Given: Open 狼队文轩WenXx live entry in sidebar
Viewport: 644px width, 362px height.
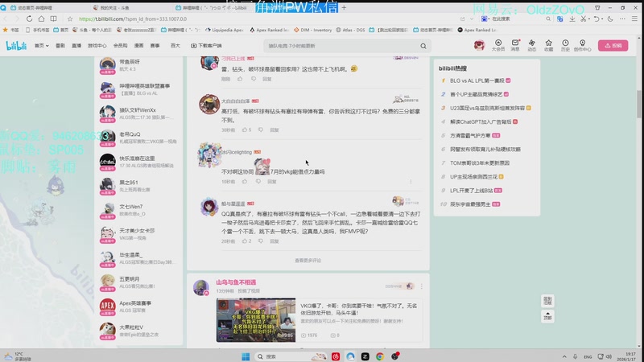Looking at the screenshot, I should pos(138,113).
